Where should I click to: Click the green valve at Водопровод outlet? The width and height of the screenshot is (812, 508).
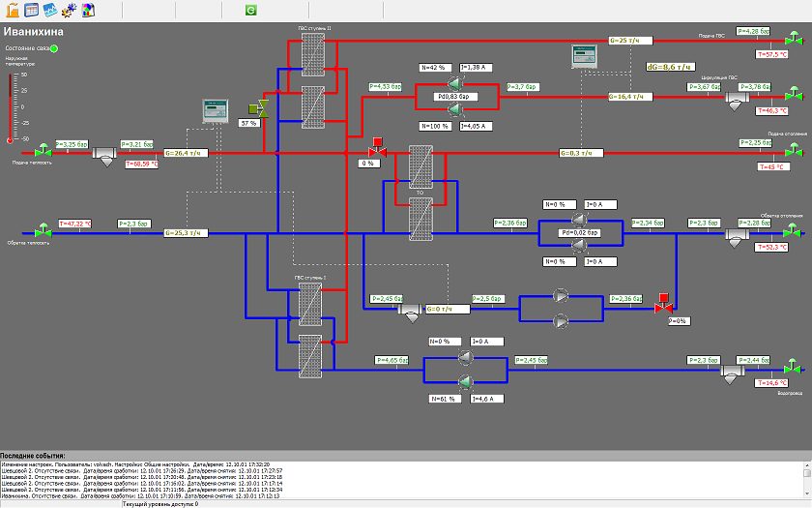pos(792,368)
